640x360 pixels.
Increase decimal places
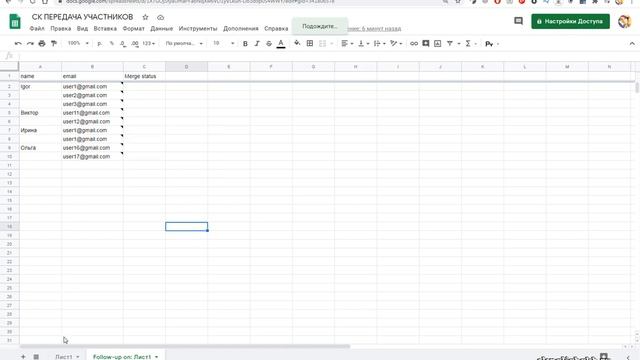coord(135,44)
